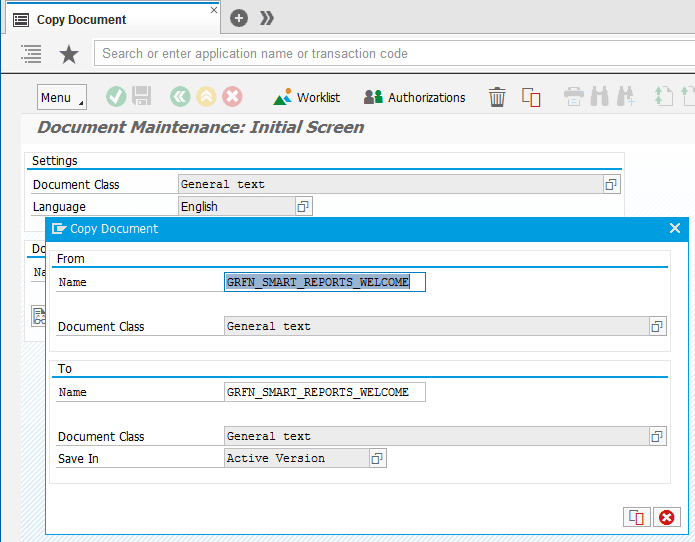Screen dimensions: 695x542
Task: Click the Worklist button
Action: [x=308, y=97]
